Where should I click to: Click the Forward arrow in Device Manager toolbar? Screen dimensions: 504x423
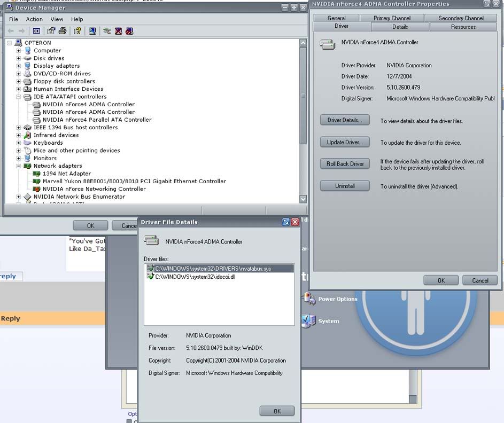[21, 31]
